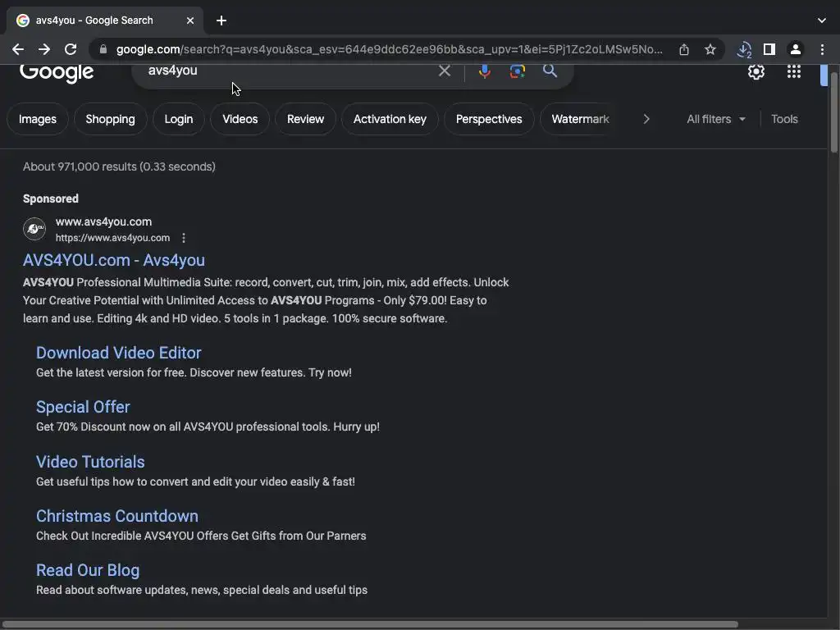Image resolution: width=840 pixels, height=630 pixels.
Task: Reload the current page
Action: click(71, 49)
